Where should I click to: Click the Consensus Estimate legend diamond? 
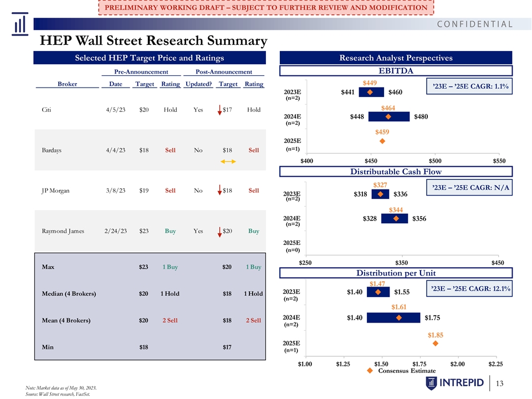point(370,371)
